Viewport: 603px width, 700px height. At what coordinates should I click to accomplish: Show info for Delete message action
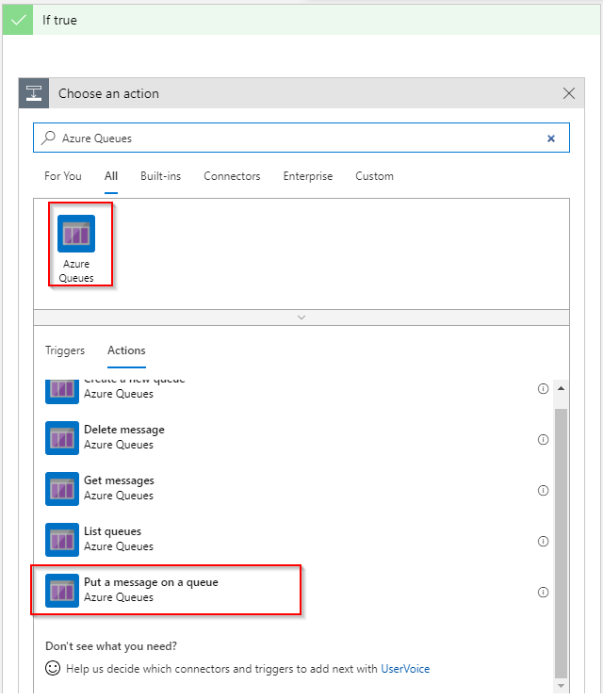coord(543,440)
